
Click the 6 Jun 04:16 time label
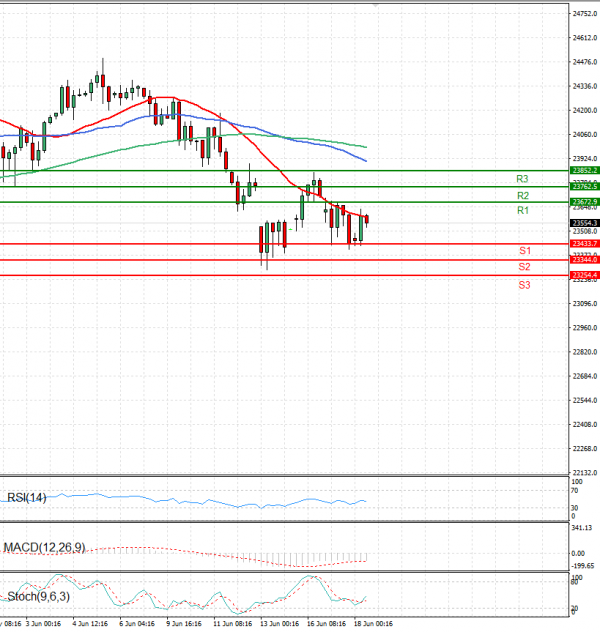137,624
